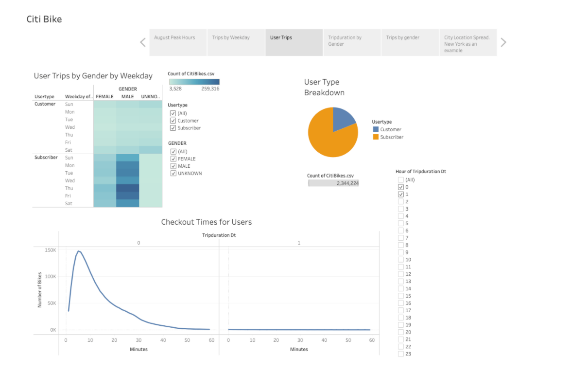Uncheck hour 1 in Tripduration filter
This screenshot has height=373, width=588.
click(x=401, y=195)
